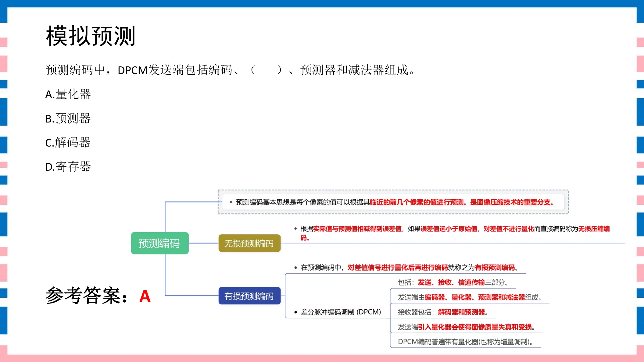The image size is (644, 362).
Task: Click the 发送端引入量化器会使得图像质量失真 line
Action: point(467,327)
